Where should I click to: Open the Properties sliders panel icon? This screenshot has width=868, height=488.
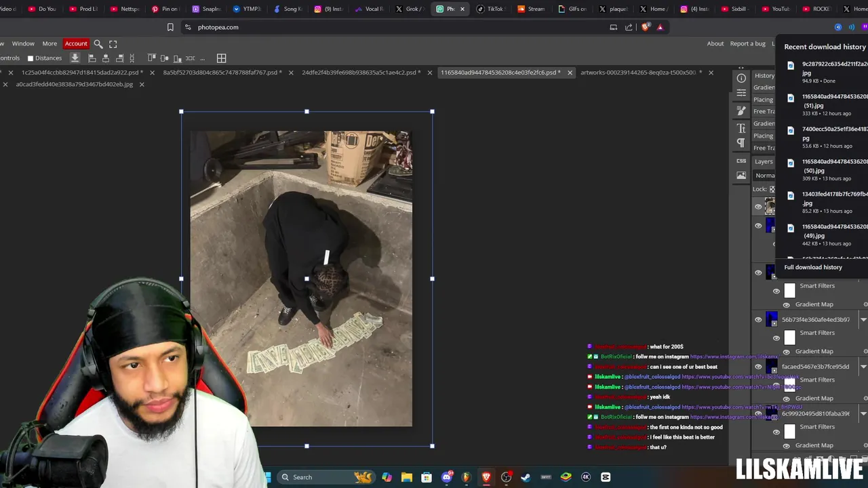[741, 93]
